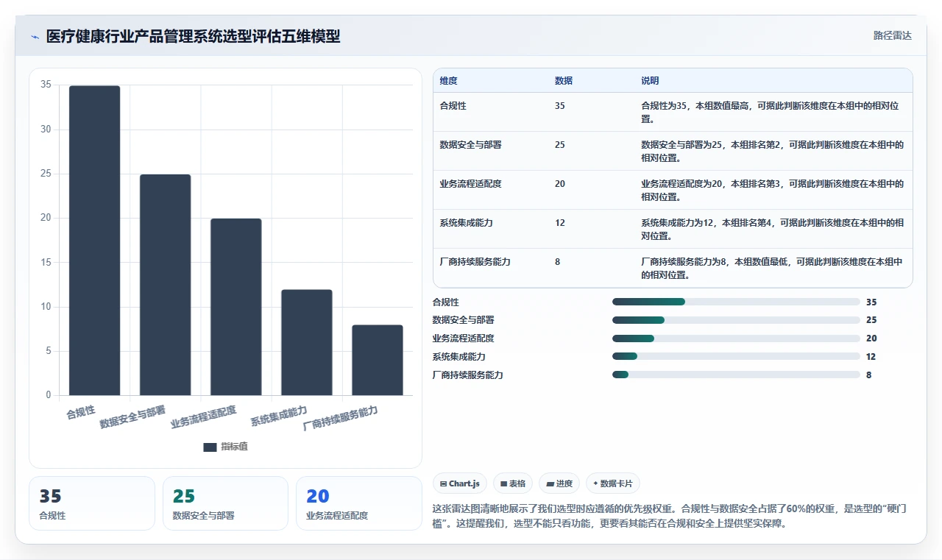Click the 表格 tag icon
This screenshot has height=560, width=942.
(x=503, y=483)
